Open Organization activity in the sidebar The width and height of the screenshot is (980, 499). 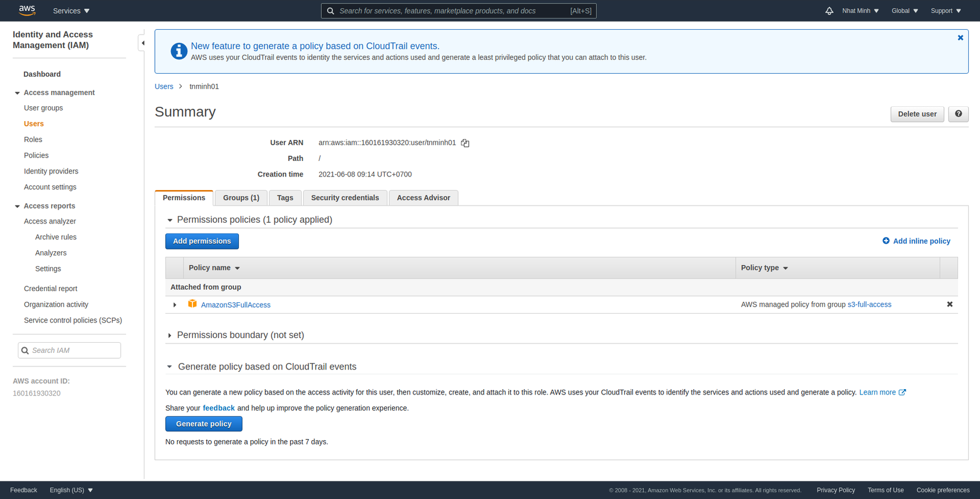coord(56,304)
